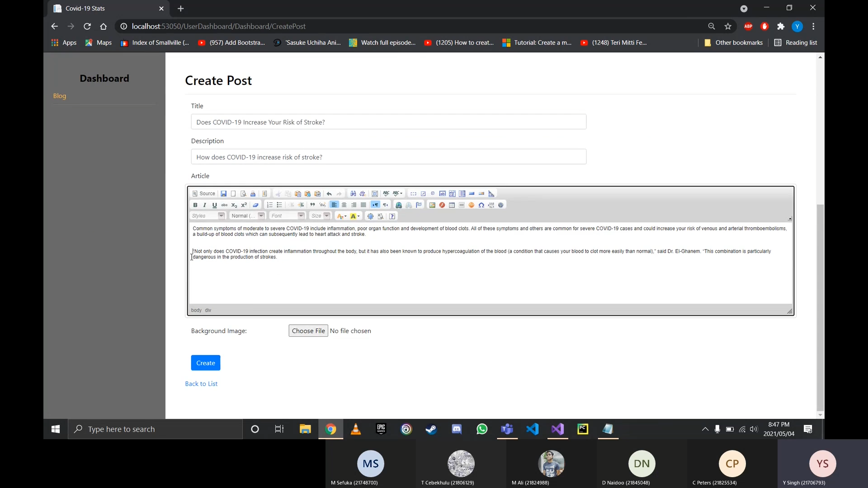
Task: Click the Choose File button for background image
Action: pos(308,331)
